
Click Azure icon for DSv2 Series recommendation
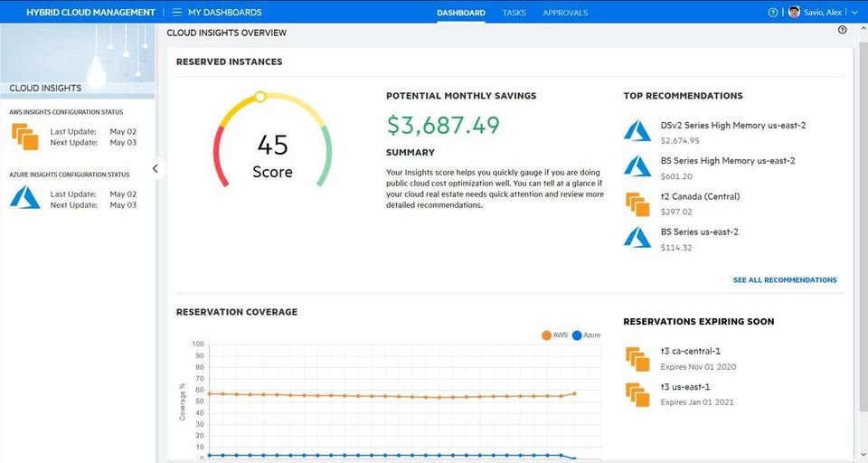click(x=637, y=131)
